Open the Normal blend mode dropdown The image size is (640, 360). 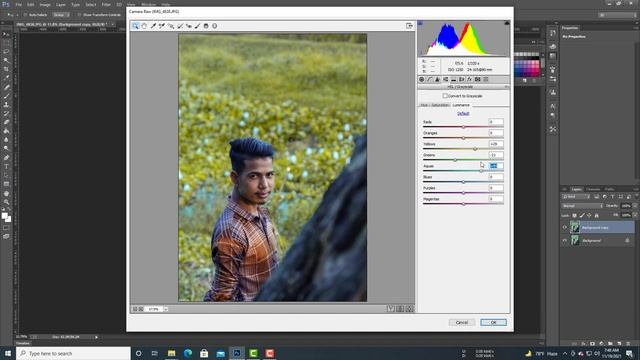pos(582,206)
